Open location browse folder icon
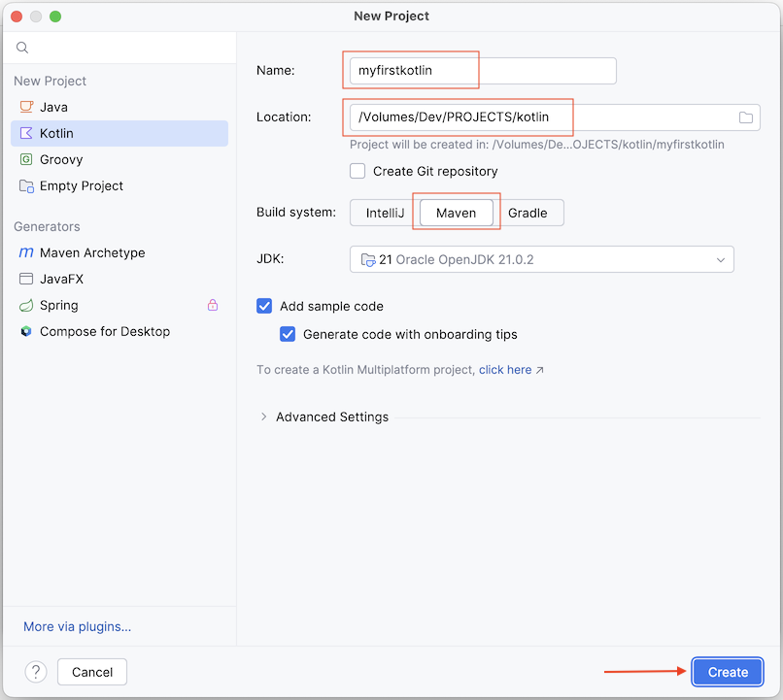 click(x=745, y=117)
